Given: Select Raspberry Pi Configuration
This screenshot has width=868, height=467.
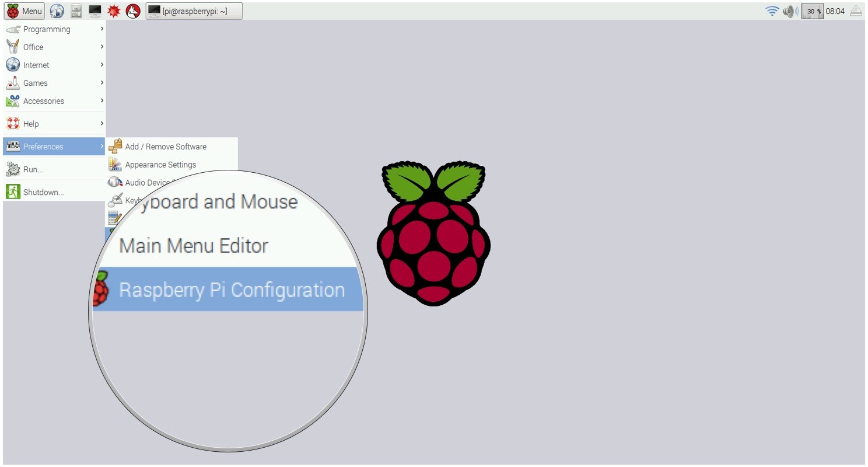Looking at the screenshot, I should point(231,290).
